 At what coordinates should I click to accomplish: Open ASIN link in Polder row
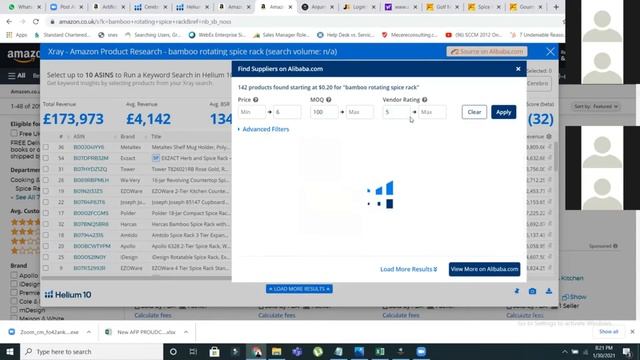pyautogui.click(x=91, y=213)
